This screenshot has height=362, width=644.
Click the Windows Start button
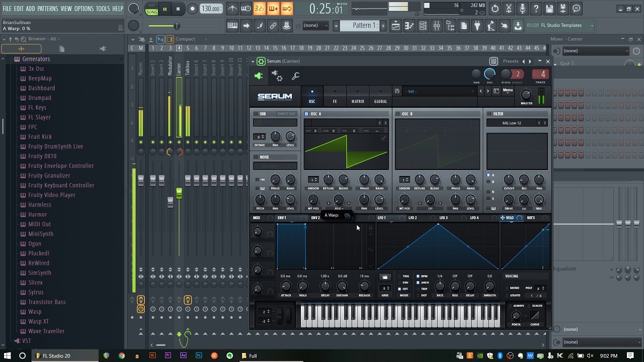click(x=7, y=355)
